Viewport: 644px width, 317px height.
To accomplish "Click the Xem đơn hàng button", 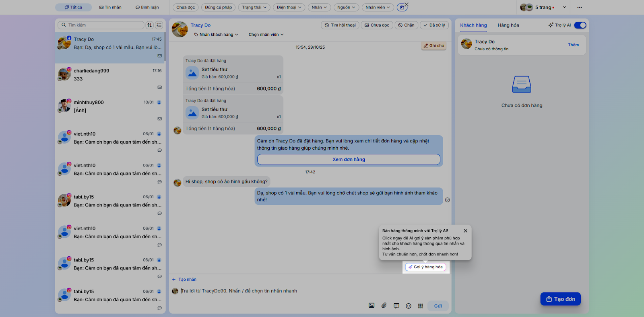I will coord(349,159).
